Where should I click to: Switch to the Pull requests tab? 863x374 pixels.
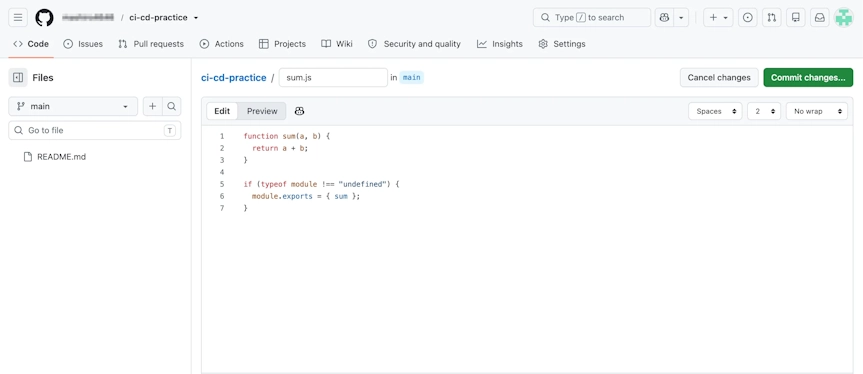(x=151, y=44)
